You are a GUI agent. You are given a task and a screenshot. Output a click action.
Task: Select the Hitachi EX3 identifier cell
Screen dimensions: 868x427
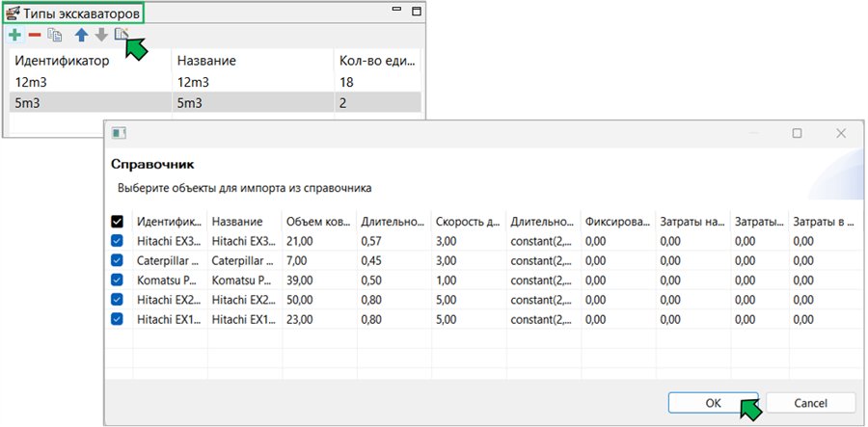(x=170, y=241)
